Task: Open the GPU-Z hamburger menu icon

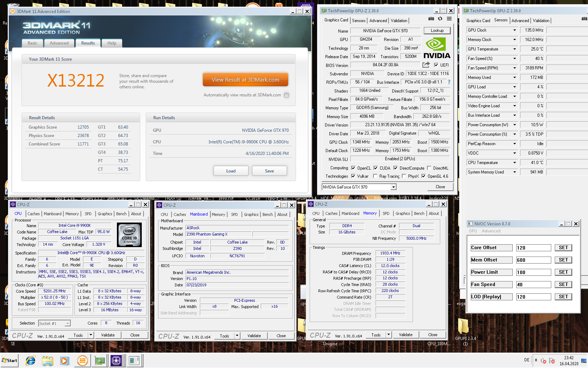Action: point(449,19)
